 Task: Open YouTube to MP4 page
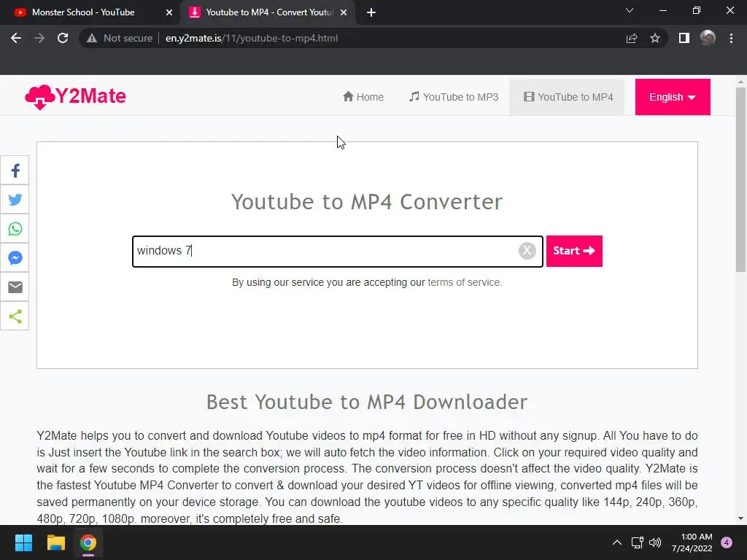tap(568, 97)
